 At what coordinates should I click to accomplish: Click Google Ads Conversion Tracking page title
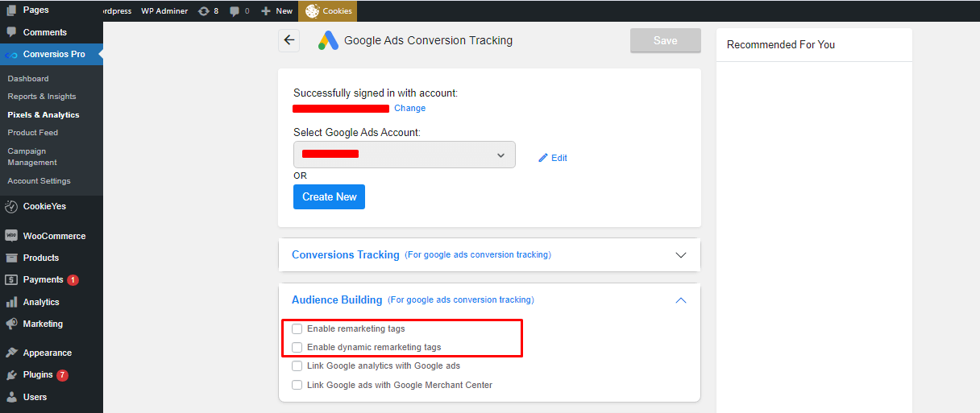[429, 40]
